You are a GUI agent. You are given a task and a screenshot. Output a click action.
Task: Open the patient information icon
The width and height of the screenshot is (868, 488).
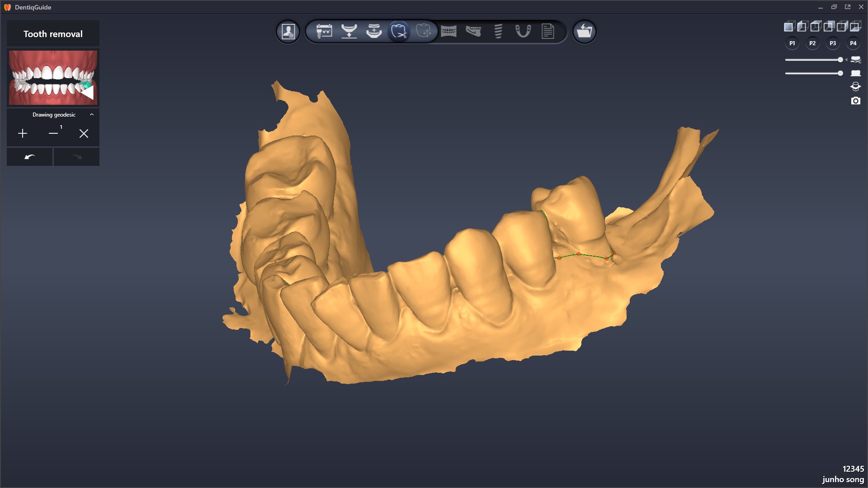(x=288, y=32)
